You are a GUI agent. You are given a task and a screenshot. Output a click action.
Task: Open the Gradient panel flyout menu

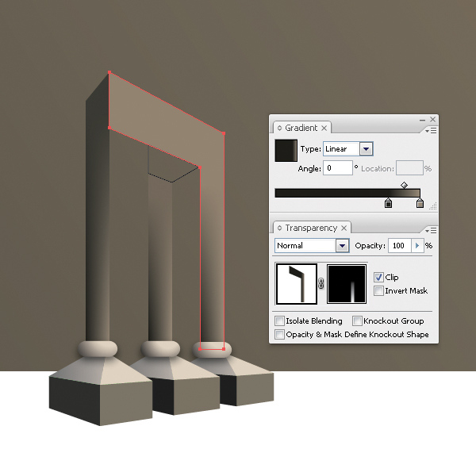point(431,131)
